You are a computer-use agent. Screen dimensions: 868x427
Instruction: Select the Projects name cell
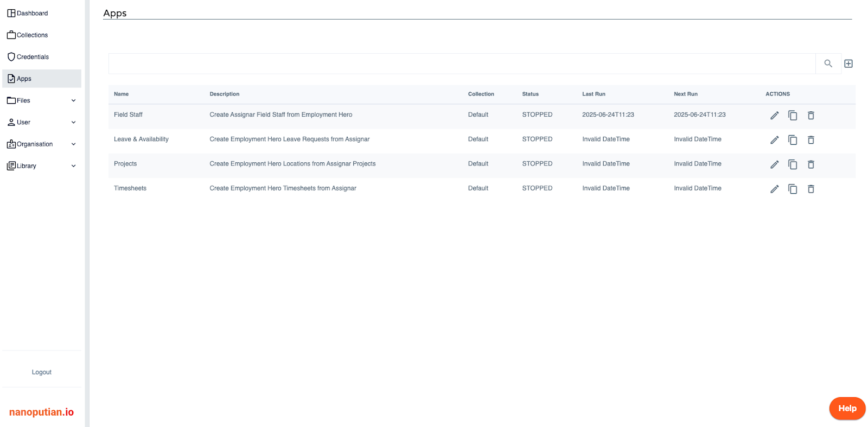(125, 163)
